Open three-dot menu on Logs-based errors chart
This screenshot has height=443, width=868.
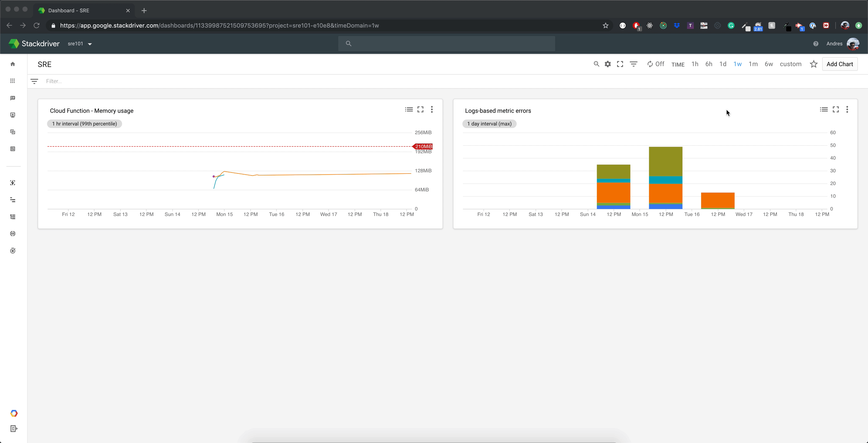[847, 110]
